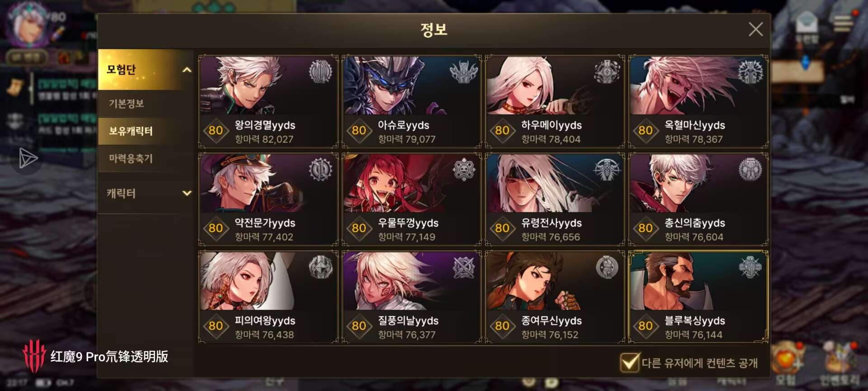Screen dimensions: 868x391
Task: Expand the 캐릭터 section
Action: 146,193
